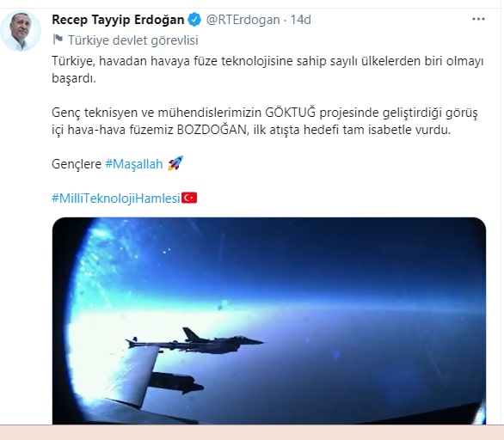Click the missile pod under the wing
Viewport: 504px width, 440px height.
click(175, 383)
